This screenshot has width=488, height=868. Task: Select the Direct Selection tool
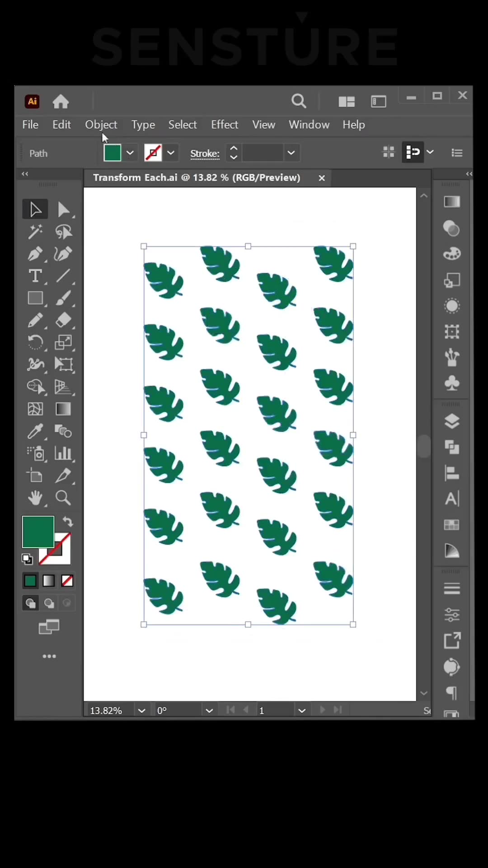point(64,210)
